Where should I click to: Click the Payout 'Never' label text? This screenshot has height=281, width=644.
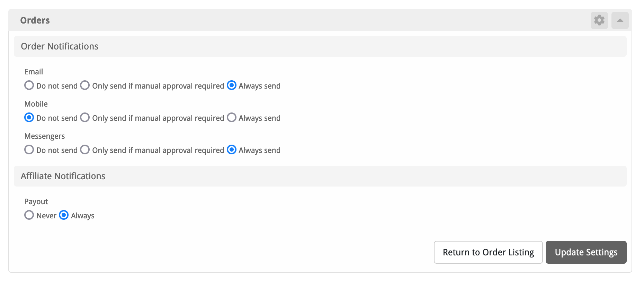pos(46,216)
